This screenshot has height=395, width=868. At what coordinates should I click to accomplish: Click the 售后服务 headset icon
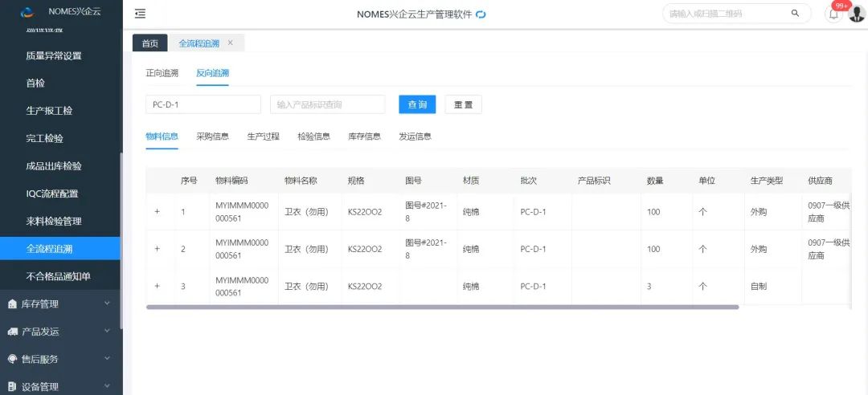pyautogui.click(x=13, y=359)
